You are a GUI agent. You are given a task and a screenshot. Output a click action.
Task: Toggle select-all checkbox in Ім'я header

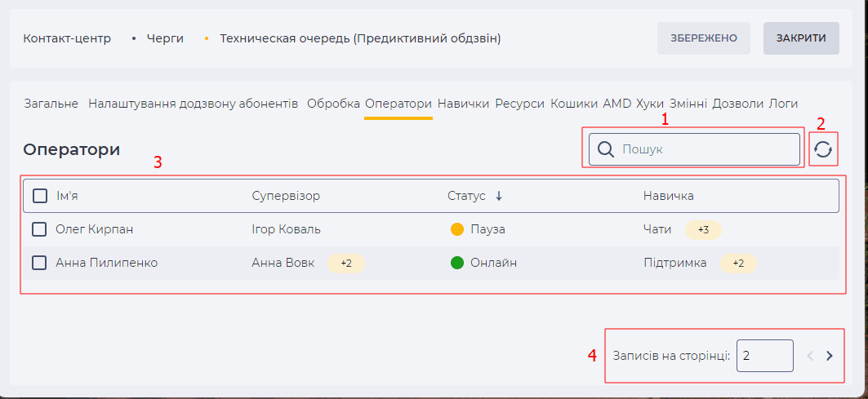[40, 196]
